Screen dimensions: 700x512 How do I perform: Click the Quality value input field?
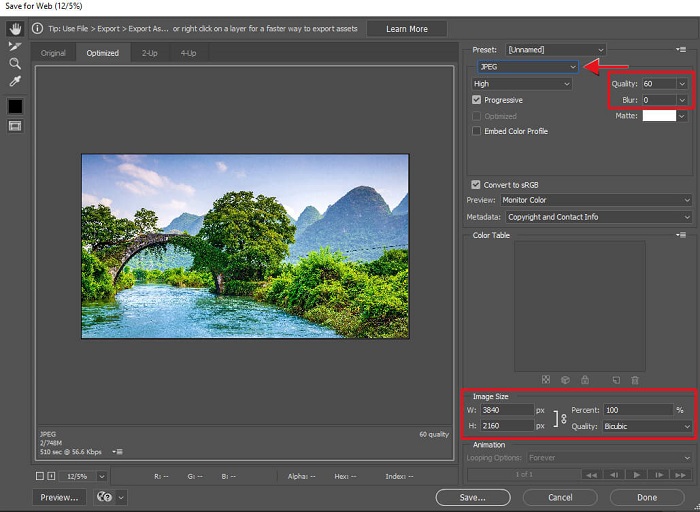tap(659, 83)
